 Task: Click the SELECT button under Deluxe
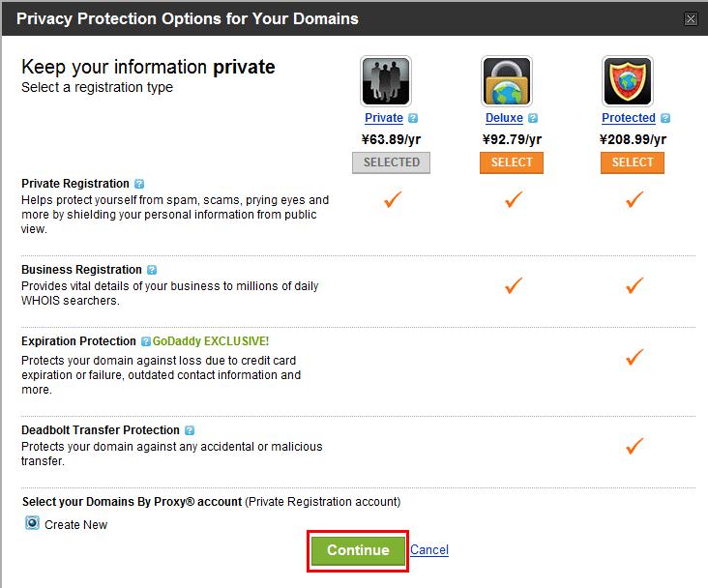click(512, 162)
